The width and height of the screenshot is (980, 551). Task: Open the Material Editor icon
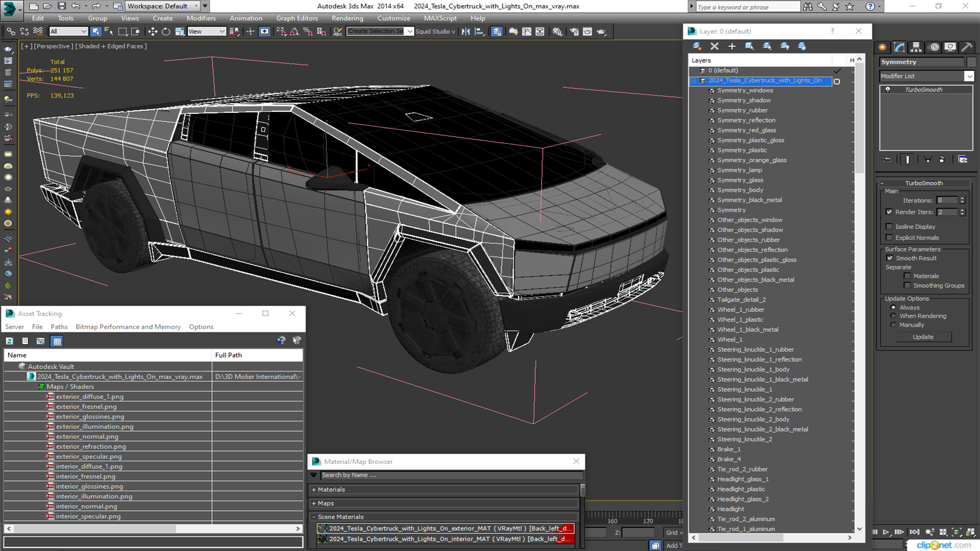(x=557, y=32)
